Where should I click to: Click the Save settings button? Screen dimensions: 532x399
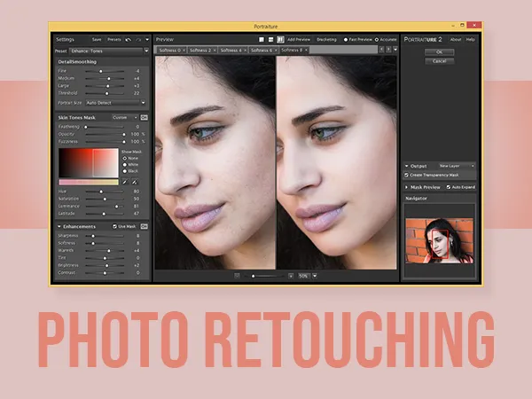click(x=97, y=40)
